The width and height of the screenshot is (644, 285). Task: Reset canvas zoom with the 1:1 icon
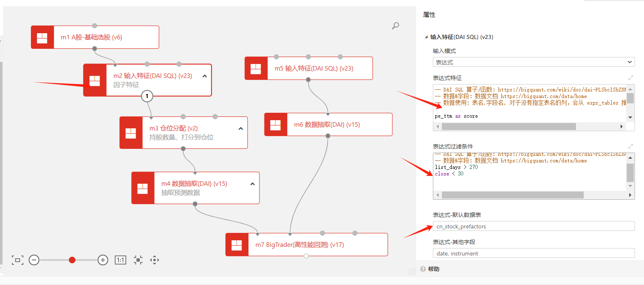(121, 260)
